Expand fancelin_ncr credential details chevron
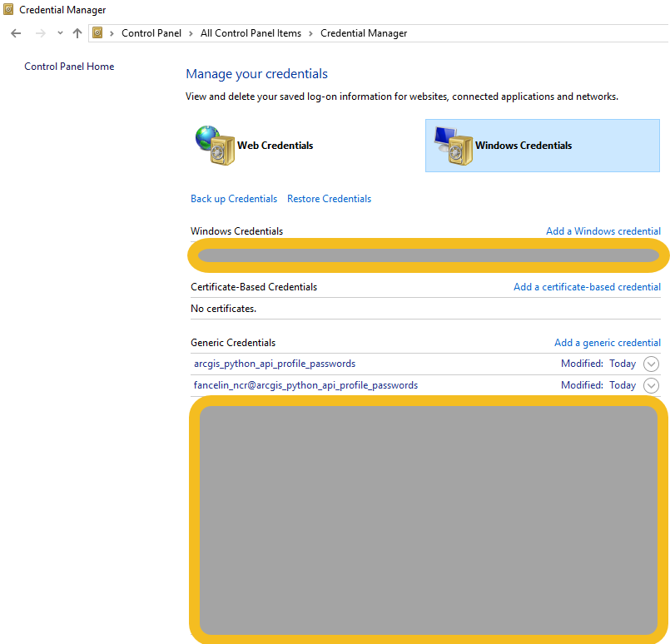The image size is (670, 644). point(651,385)
